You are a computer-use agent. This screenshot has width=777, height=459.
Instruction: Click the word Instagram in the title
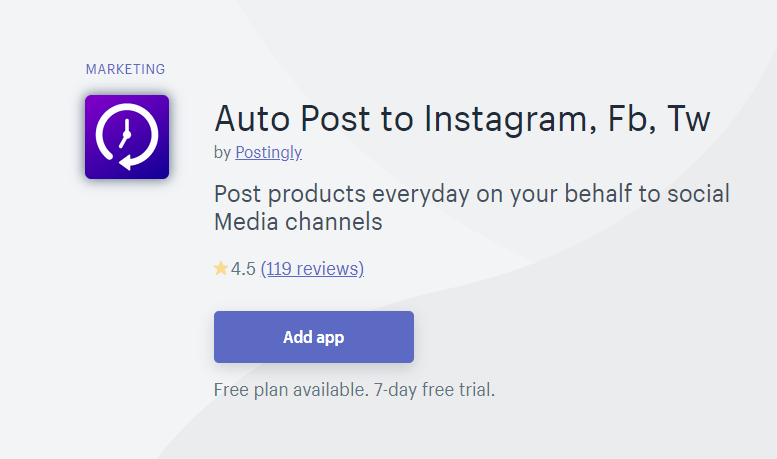[510, 120]
